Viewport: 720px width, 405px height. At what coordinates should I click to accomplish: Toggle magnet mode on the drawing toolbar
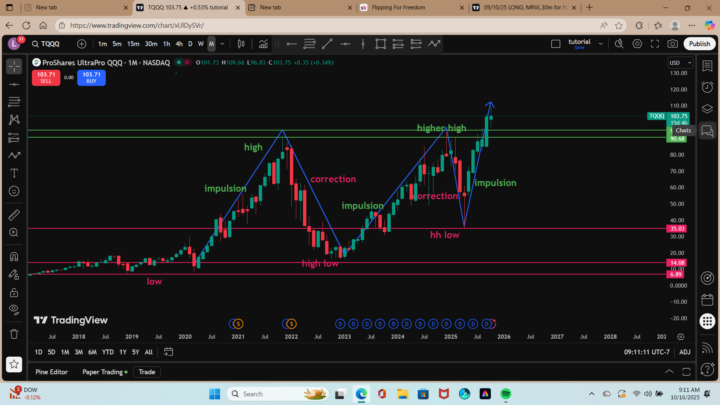pos(14,258)
